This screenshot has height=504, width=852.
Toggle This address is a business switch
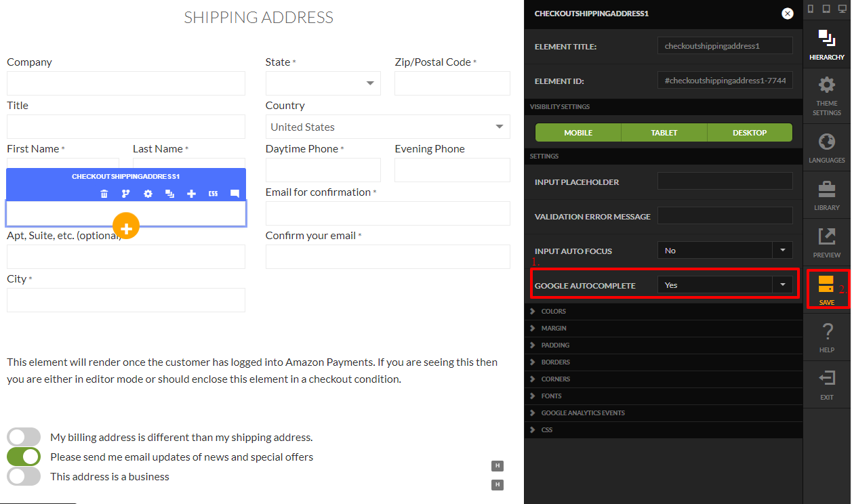[x=24, y=476]
